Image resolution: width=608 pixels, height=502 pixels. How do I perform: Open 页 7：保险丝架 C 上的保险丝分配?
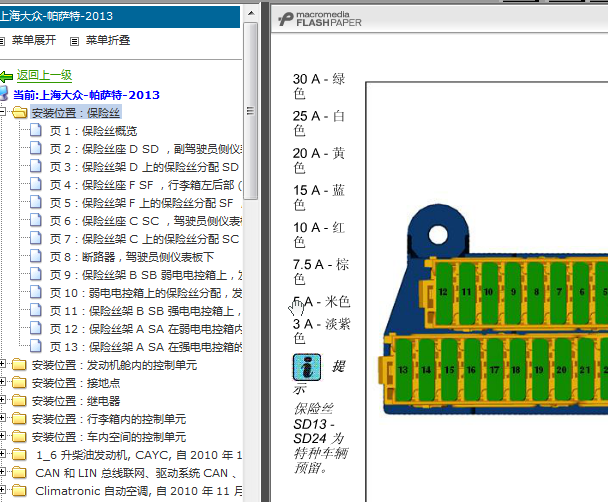(144, 239)
